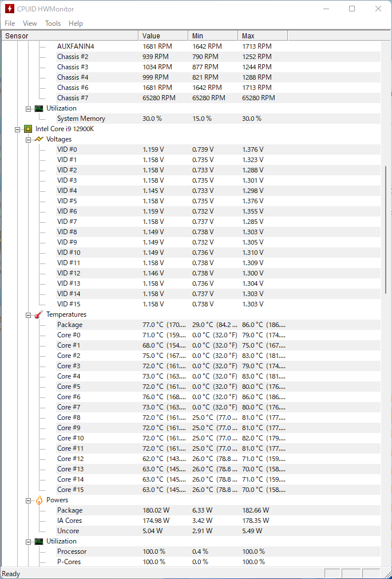Collapse the Powers tree section
Screen dimensions: 392x579
[28, 501]
